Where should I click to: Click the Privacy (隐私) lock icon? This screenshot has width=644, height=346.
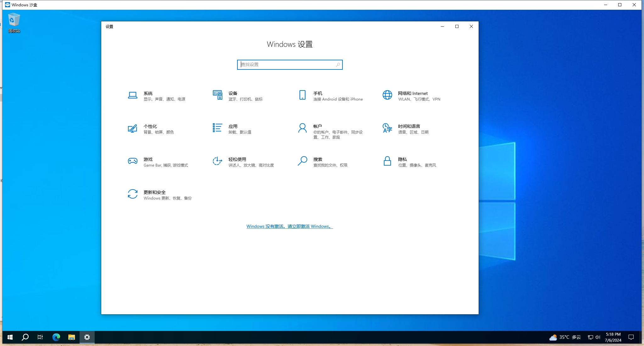tap(387, 161)
